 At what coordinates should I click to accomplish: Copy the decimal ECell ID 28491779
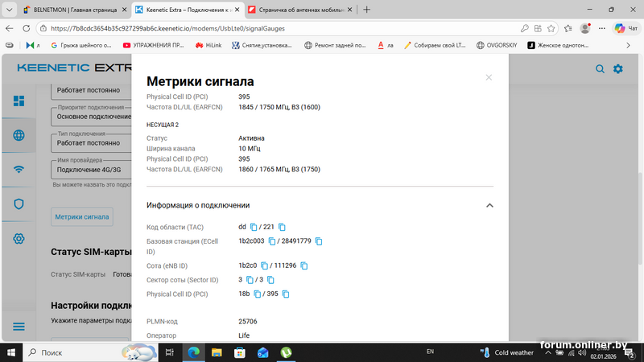pyautogui.click(x=319, y=241)
